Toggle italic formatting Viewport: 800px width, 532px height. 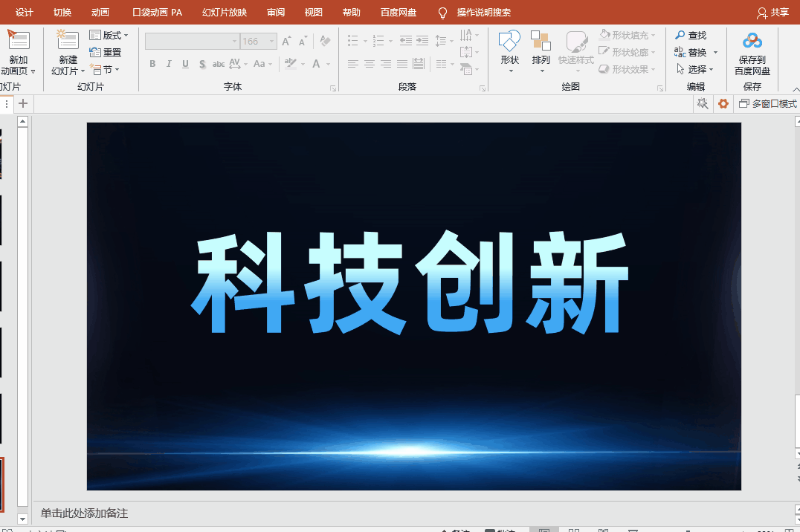click(x=169, y=64)
